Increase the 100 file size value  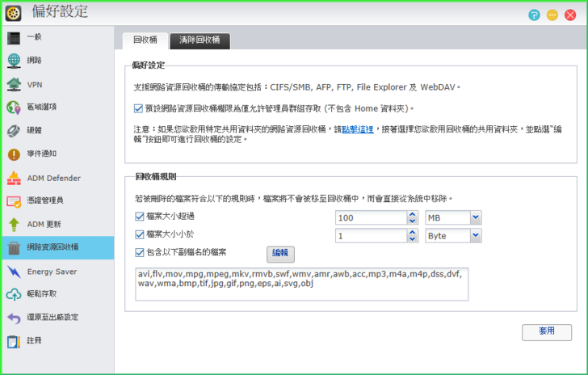click(412, 215)
